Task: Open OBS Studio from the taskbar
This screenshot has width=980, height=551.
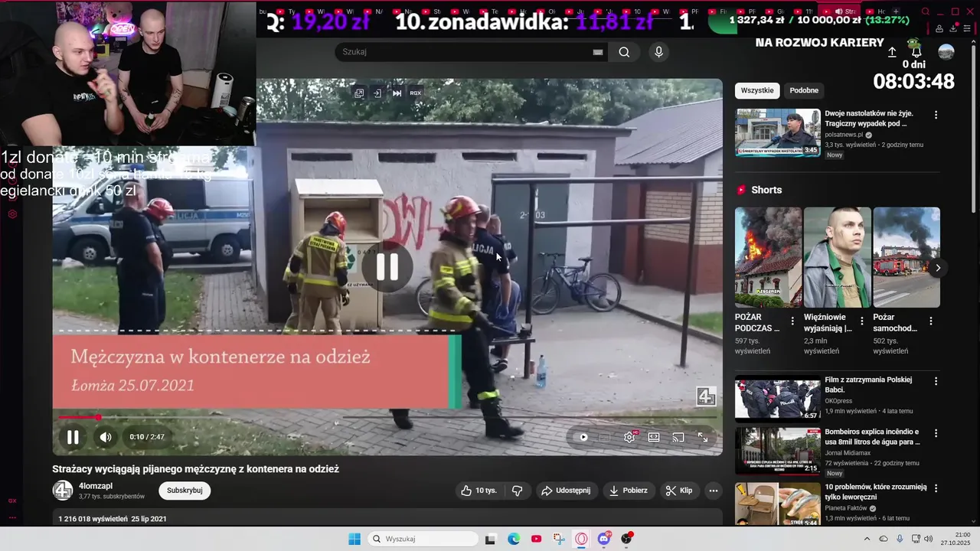Action: [627, 539]
